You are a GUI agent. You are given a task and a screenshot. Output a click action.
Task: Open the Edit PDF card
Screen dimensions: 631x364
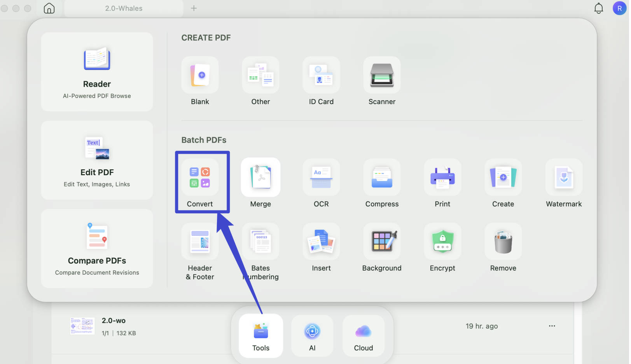tap(97, 160)
